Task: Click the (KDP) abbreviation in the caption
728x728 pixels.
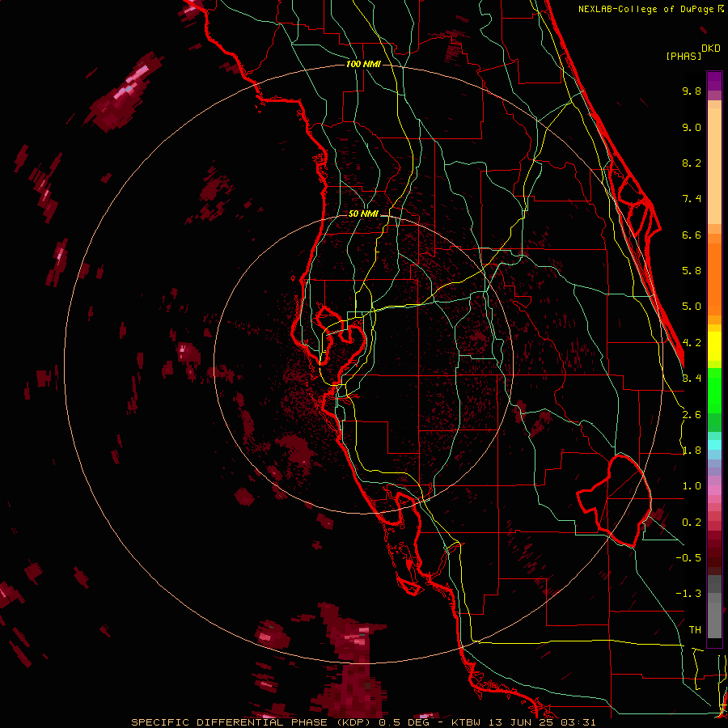Action: 353,722
